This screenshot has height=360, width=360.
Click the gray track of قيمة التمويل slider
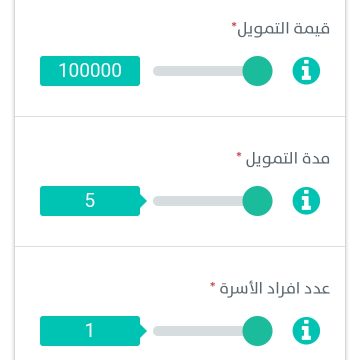click(198, 71)
